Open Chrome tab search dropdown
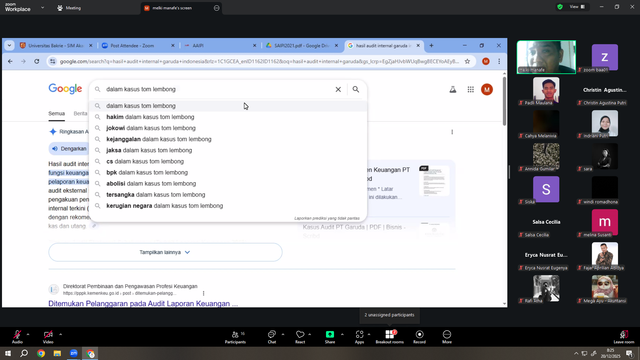 [9, 46]
